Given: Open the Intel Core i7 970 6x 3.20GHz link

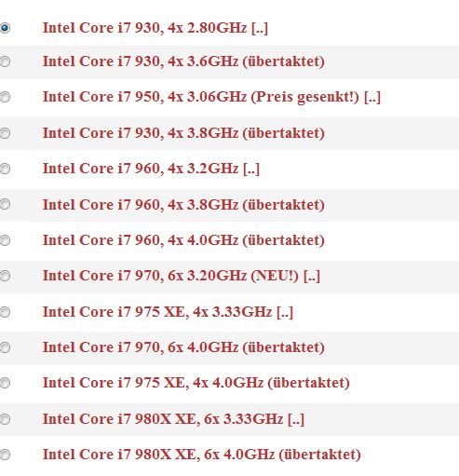Looking at the screenshot, I should tap(182, 276).
